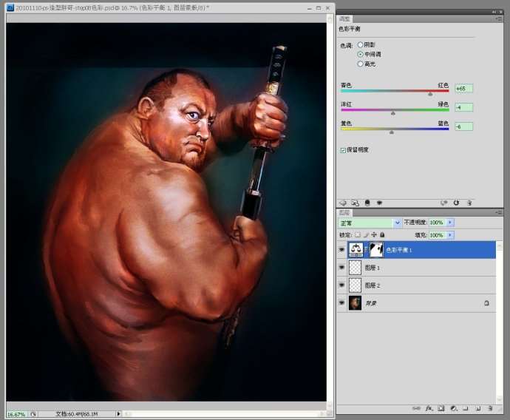The height and width of the screenshot is (420, 510).
Task: Toggle adjustment visibility eye in Adjustments panel footer
Action: [379, 203]
